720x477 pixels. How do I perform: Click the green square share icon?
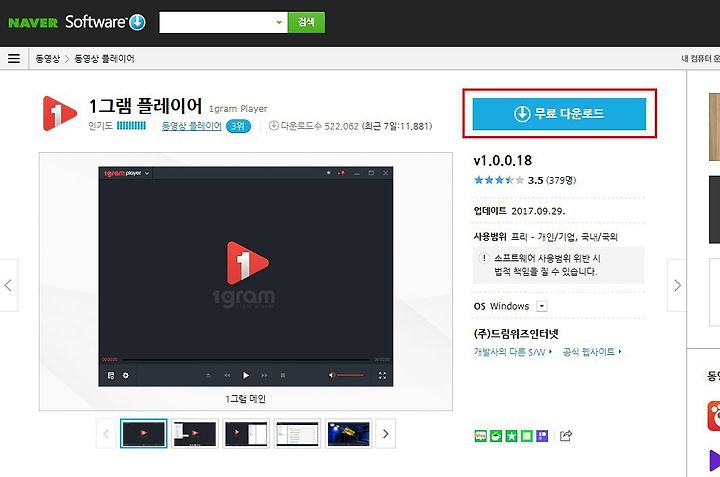[527, 436]
